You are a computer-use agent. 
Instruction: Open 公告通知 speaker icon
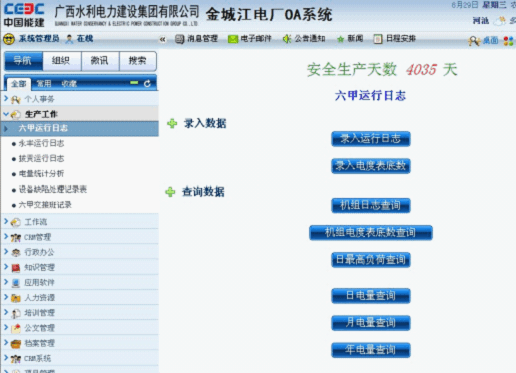287,39
